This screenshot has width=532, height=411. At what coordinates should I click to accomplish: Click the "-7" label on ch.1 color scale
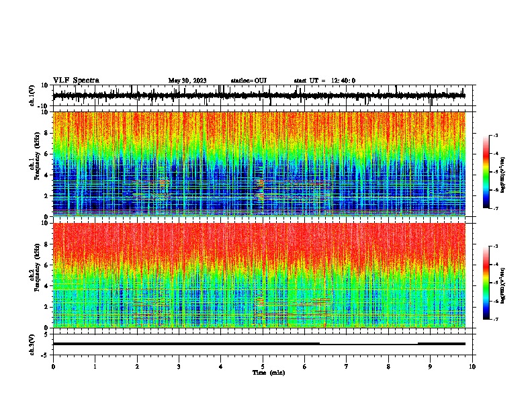[x=496, y=208]
